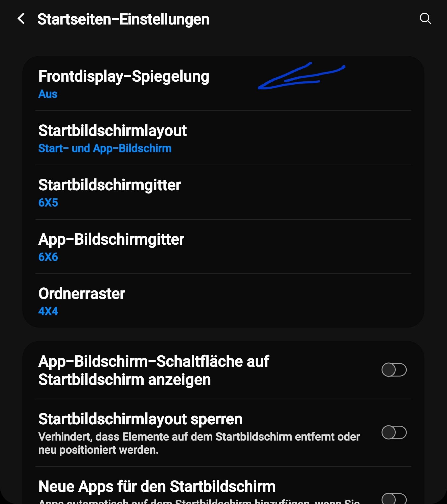This screenshot has width=447, height=504.
Task: Tap the 'Aus' status under Frontdisplay-Spiegelung
Action: 48,94
